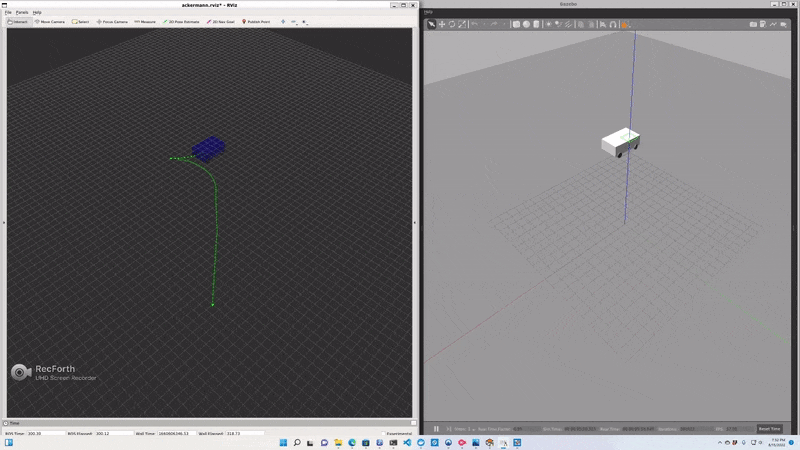Click the redo arrow in Gazebo toolbar

[494, 24]
